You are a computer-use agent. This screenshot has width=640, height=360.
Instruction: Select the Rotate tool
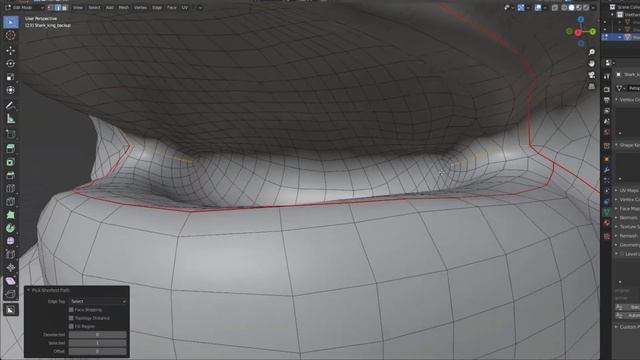click(x=11, y=64)
